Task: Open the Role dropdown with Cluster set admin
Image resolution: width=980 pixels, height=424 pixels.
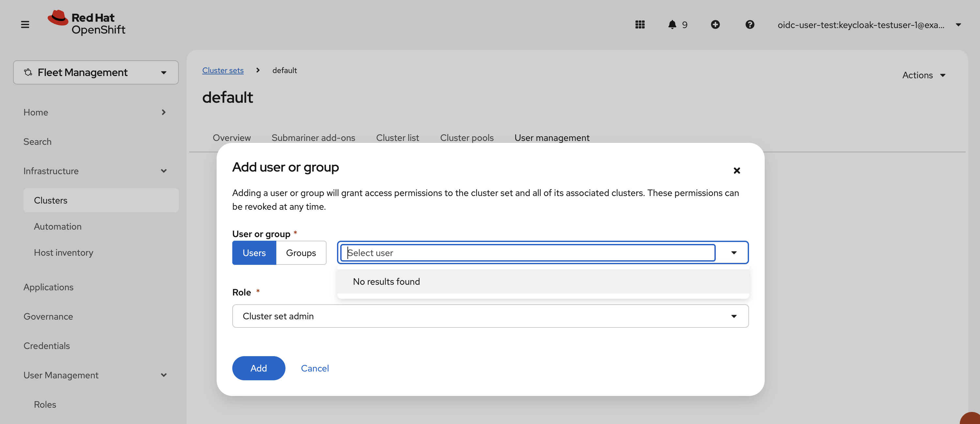Action: 490,316
